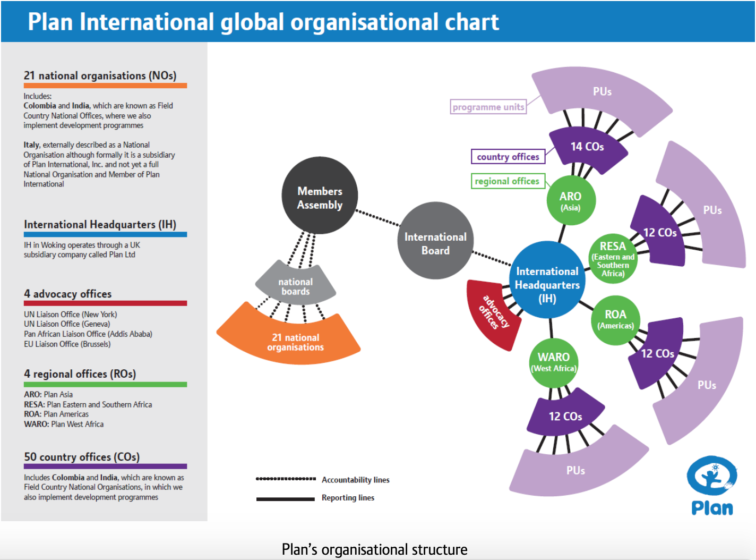Click the green ARO (Asia) circle
This screenshot has width=756, height=560.
click(x=571, y=200)
